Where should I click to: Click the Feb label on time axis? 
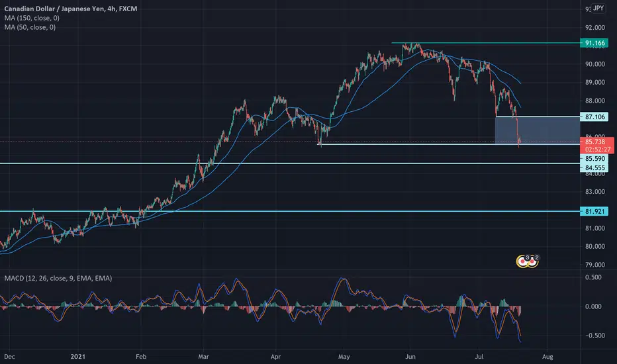pos(141,357)
